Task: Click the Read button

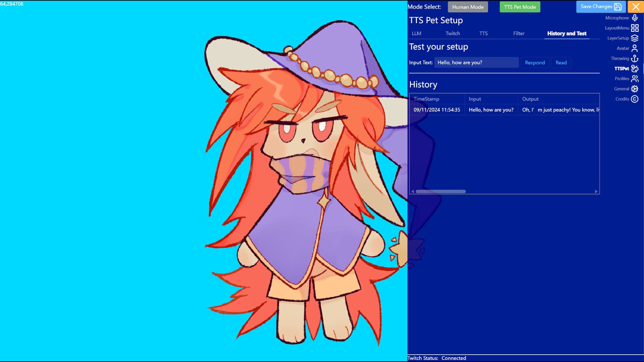Action: tap(561, 62)
